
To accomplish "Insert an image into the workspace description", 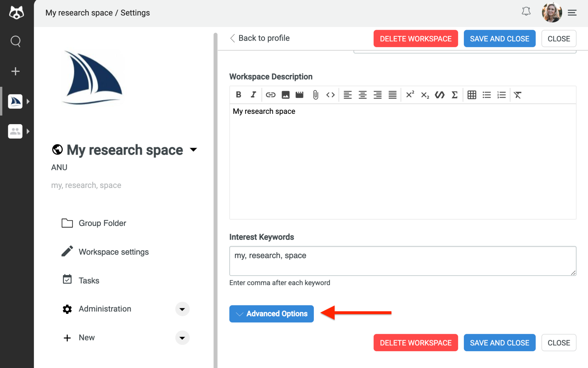I will pos(285,95).
